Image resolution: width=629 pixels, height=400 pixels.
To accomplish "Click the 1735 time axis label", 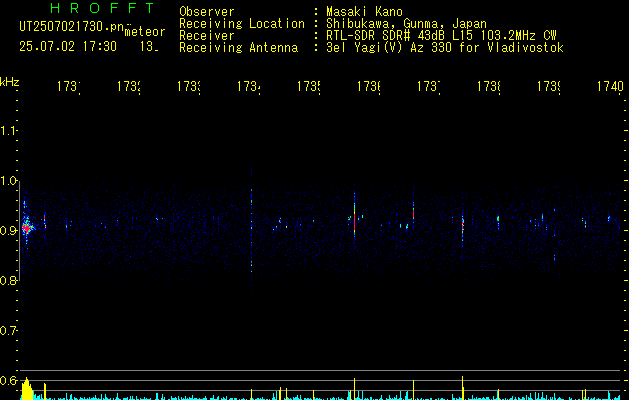I will click(x=308, y=86).
